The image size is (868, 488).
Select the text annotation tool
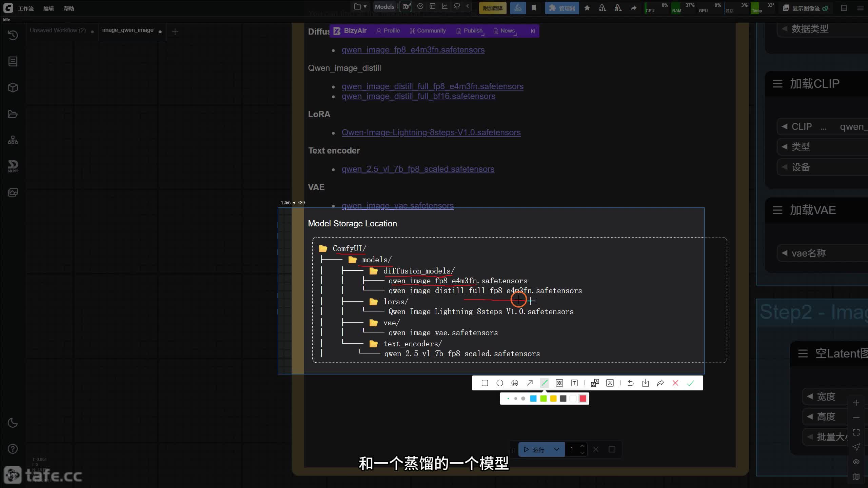tap(574, 383)
